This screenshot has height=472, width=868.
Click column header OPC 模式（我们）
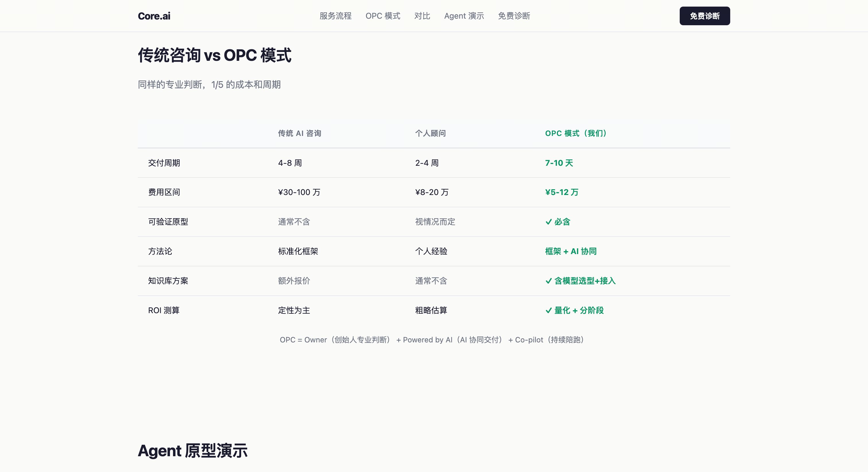click(x=576, y=133)
